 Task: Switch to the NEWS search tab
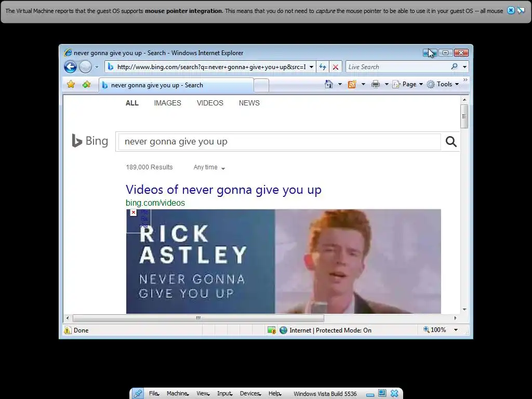249,103
